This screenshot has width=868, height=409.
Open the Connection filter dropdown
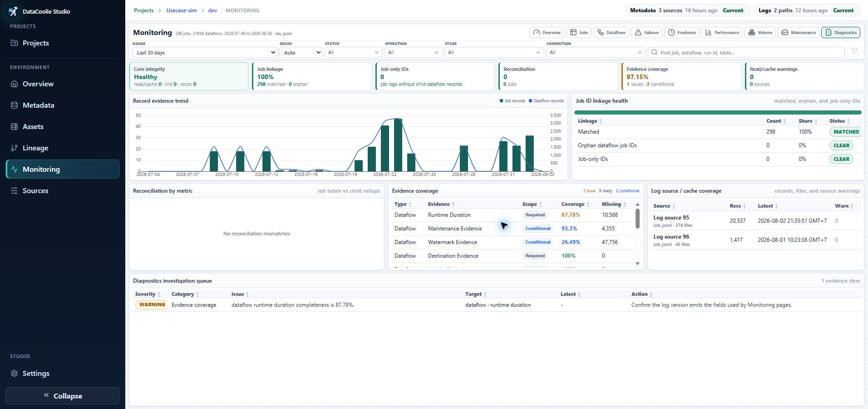click(596, 53)
